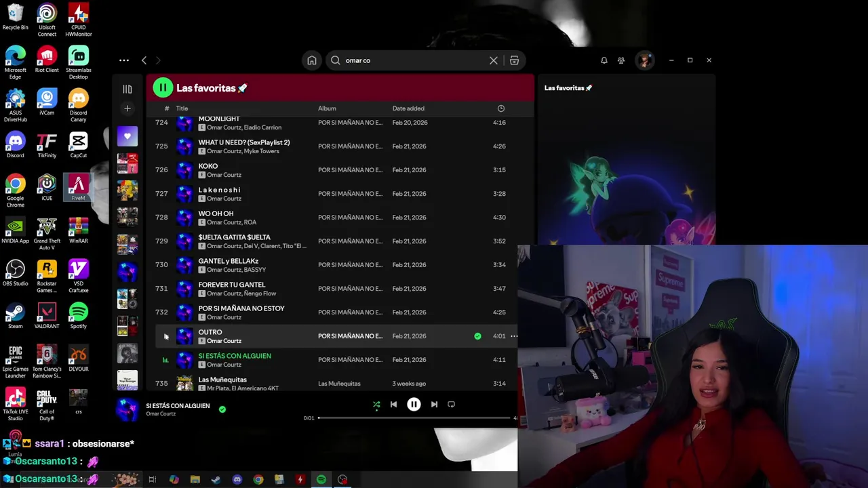The height and width of the screenshot is (488, 868).
Task: Play the OUTRO track row button
Action: (x=165, y=336)
